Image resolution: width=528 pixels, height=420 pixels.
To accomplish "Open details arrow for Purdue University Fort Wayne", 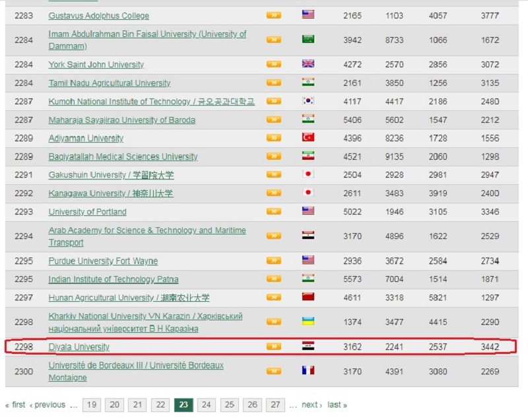I will 274,261.
